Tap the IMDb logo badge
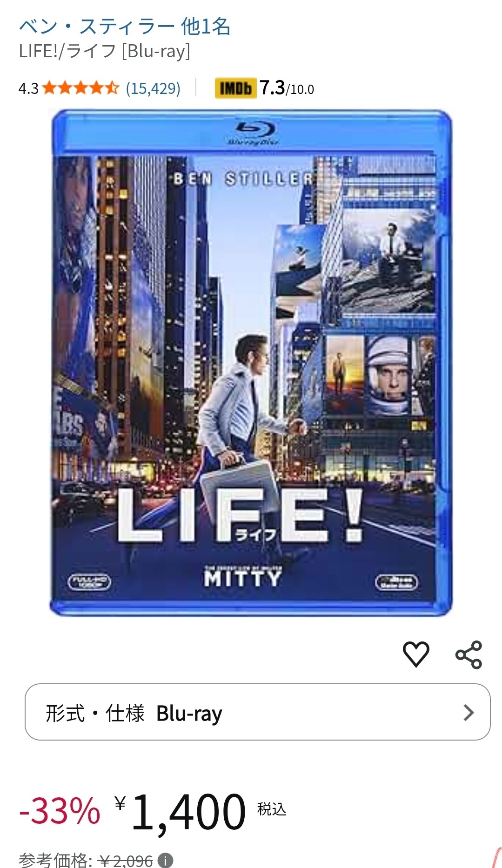Screen dimensions: 502x868 tap(235, 88)
